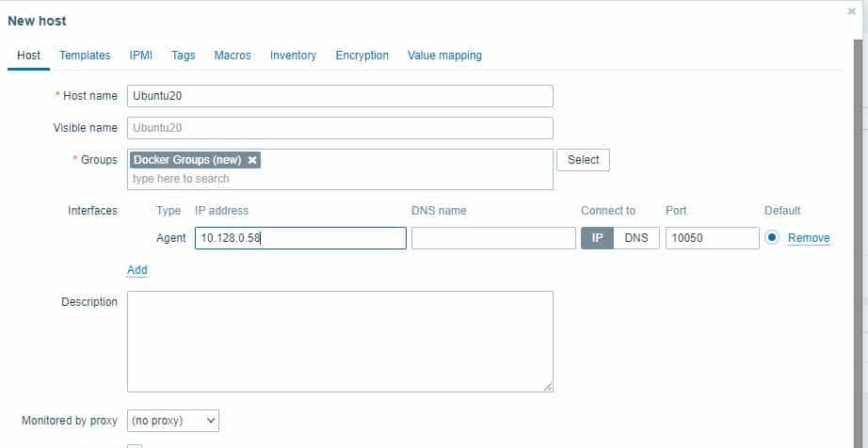Set Connect to IP option

tap(597, 238)
